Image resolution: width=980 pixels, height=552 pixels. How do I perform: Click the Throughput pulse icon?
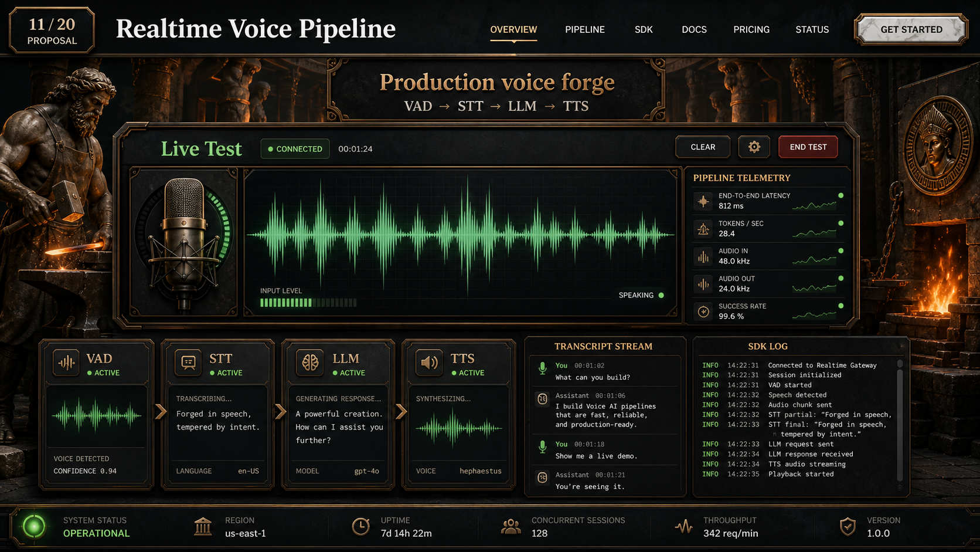pos(683,526)
